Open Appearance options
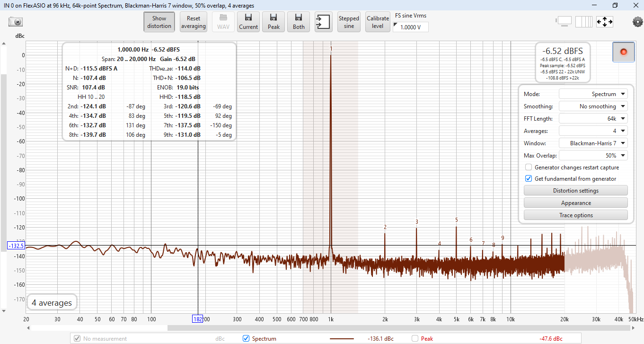The width and height of the screenshot is (644, 344). click(x=575, y=203)
